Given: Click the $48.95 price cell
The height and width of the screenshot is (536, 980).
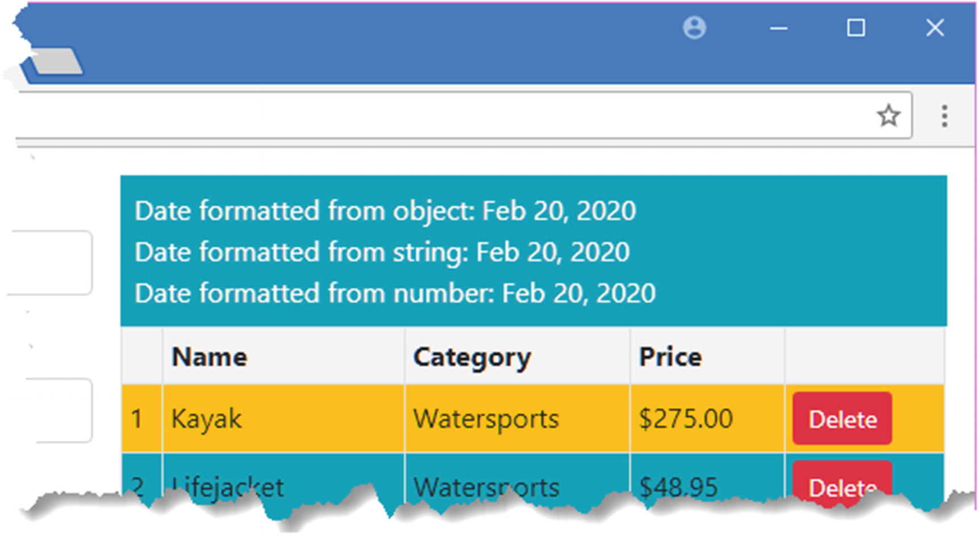Looking at the screenshot, I should click(x=678, y=484).
